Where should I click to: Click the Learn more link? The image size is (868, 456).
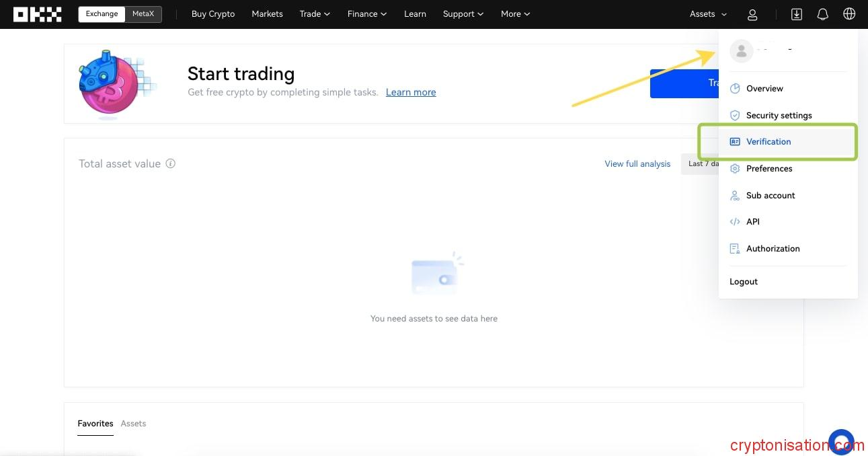click(411, 92)
